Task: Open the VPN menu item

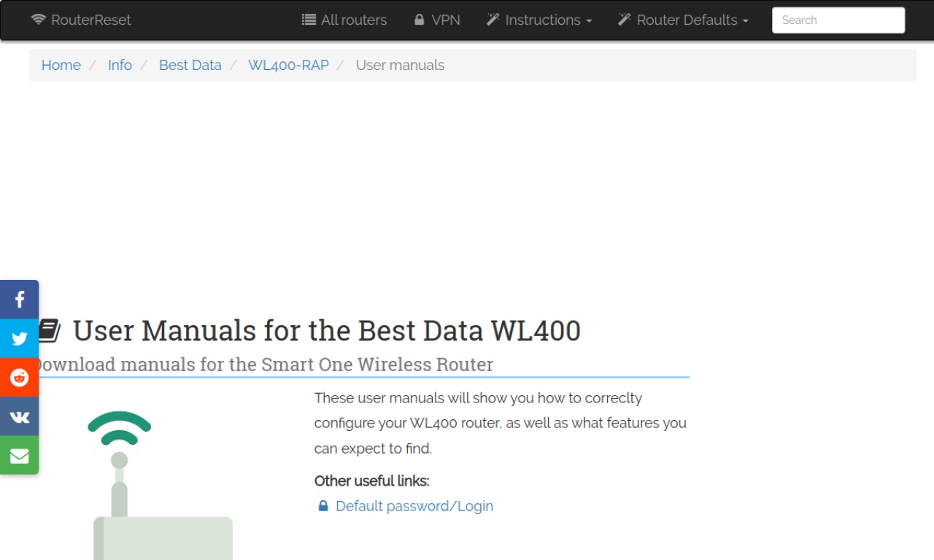Action: tap(437, 20)
